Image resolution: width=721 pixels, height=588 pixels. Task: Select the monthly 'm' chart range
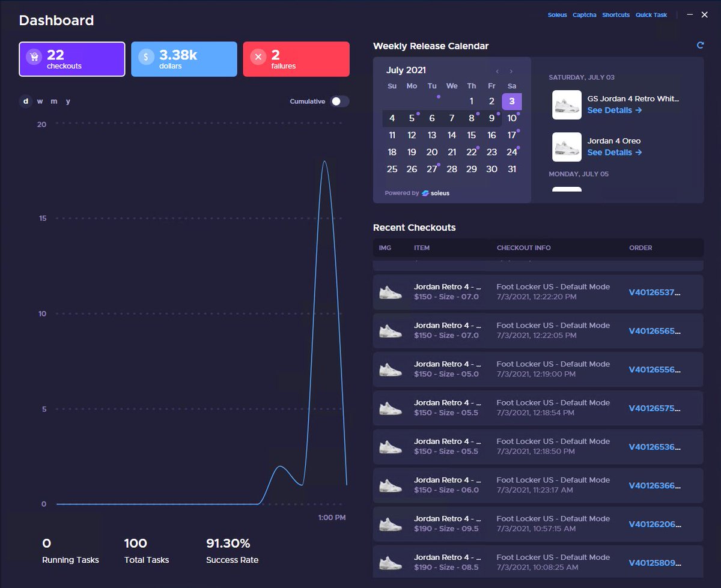[x=54, y=102]
